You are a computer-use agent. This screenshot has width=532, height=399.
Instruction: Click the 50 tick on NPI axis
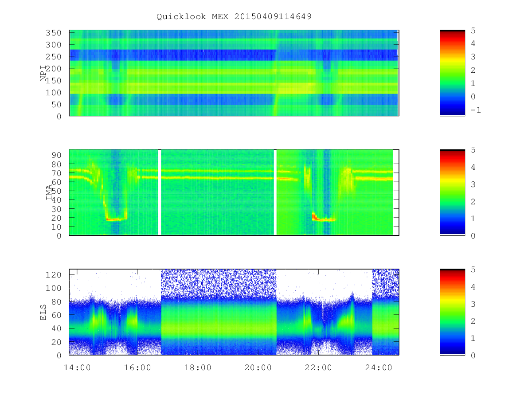click(x=57, y=105)
